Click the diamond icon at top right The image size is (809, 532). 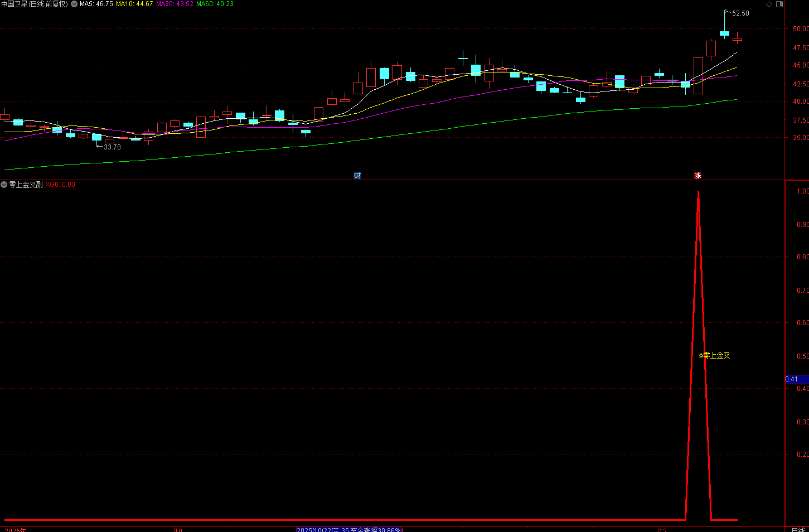(769, 4)
